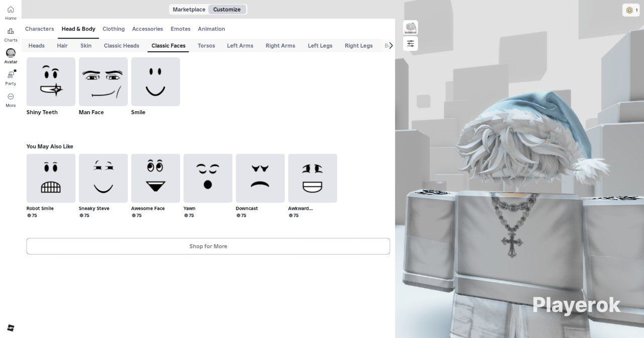Open the Avatar sidebar icon
The width and height of the screenshot is (644, 338).
tap(11, 53)
